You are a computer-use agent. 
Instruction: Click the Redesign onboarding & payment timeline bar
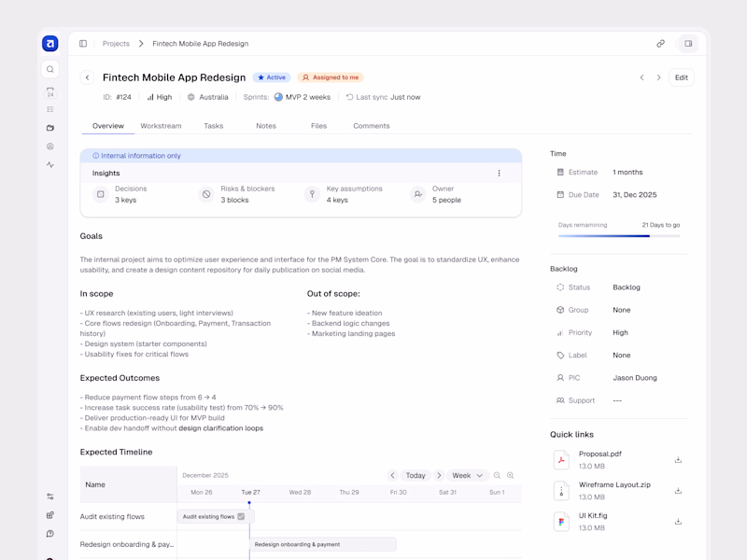pos(323,544)
